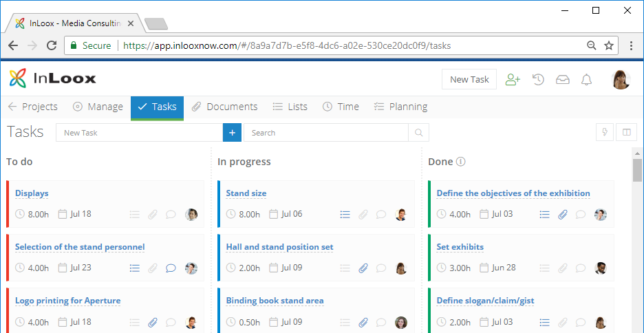
Task: Switch to the Manage tab
Action: click(98, 107)
